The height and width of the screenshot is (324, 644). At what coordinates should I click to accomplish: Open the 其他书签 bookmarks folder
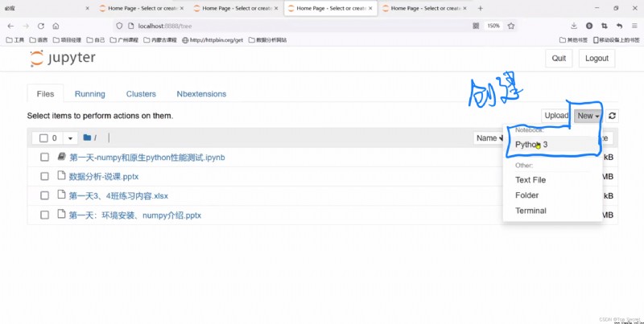point(573,39)
